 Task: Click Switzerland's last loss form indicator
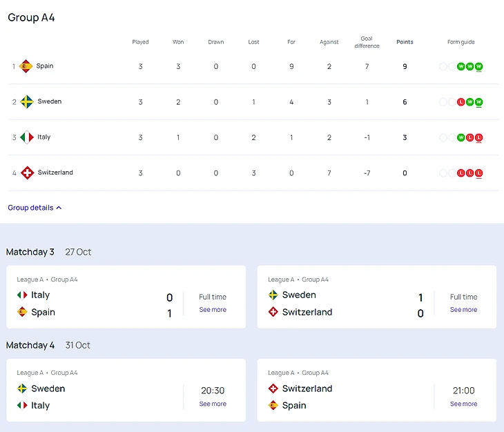(478, 173)
